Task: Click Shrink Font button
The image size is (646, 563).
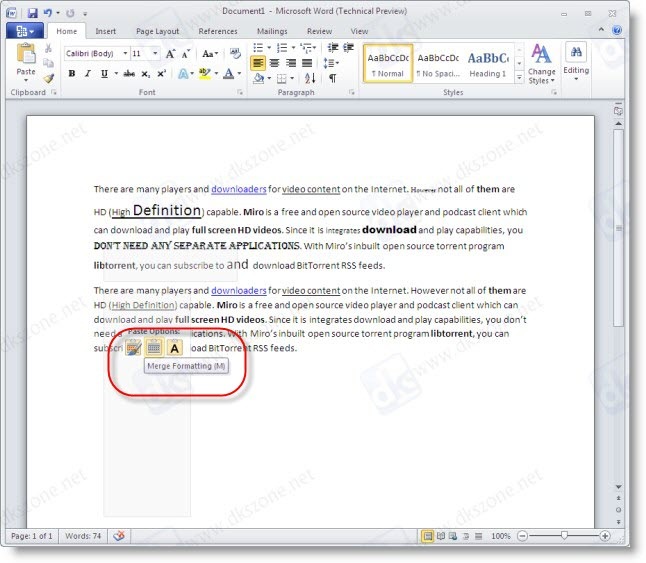Action: pyautogui.click(x=186, y=54)
